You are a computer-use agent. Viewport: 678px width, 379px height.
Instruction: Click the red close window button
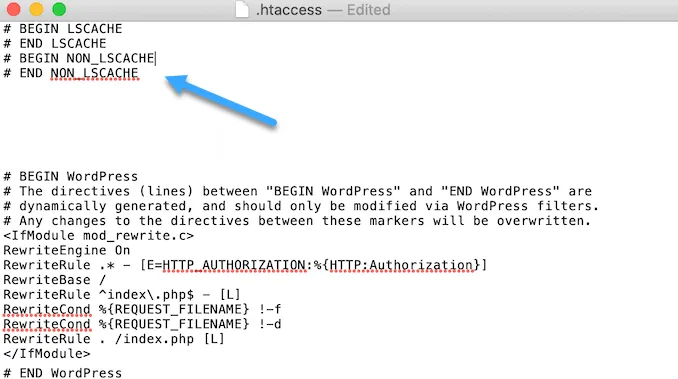click(x=13, y=9)
